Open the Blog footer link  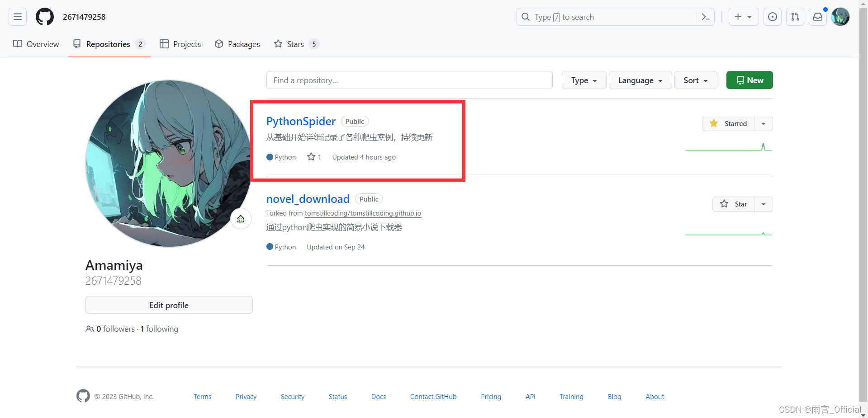(614, 397)
